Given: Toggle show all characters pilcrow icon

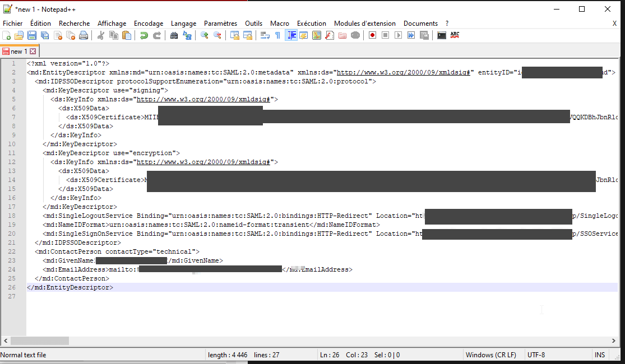Looking at the screenshot, I should point(278,35).
